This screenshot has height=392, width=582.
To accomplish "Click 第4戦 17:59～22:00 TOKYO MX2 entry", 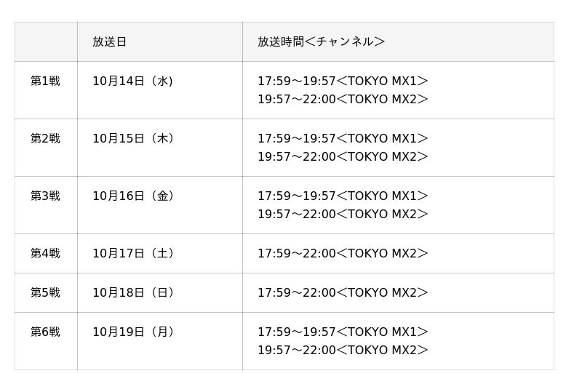I will 343,254.
